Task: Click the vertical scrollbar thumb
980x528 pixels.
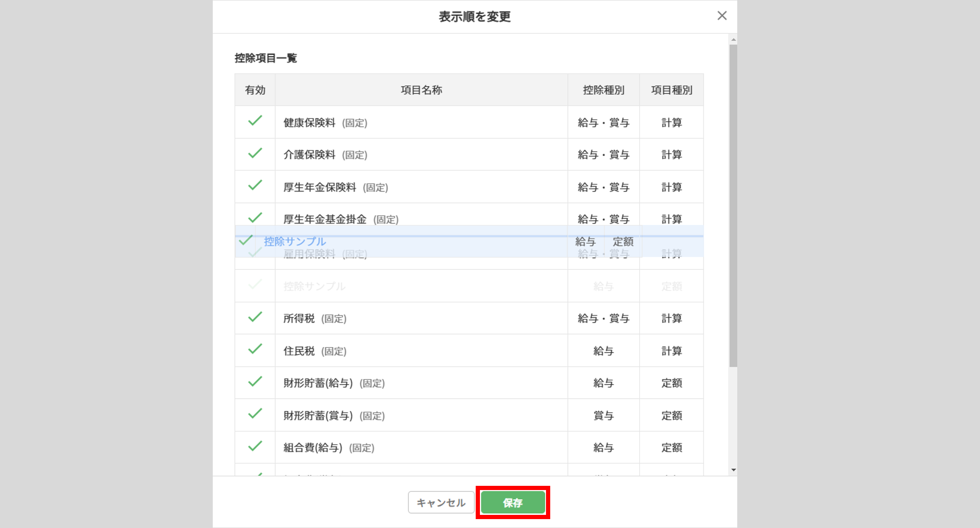Action: (x=733, y=206)
